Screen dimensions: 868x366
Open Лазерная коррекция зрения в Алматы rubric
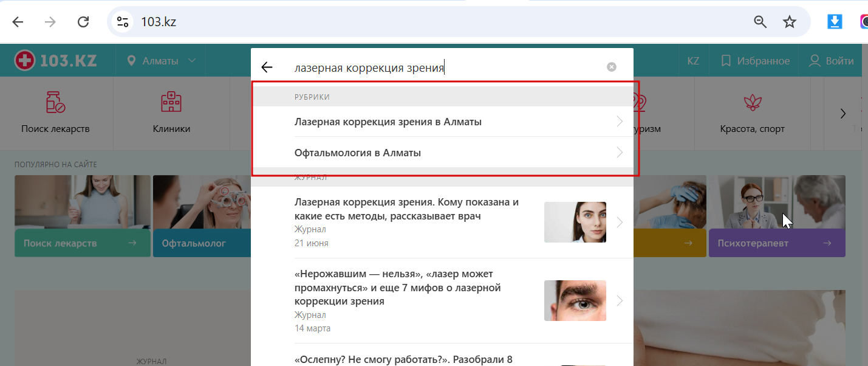pos(442,122)
